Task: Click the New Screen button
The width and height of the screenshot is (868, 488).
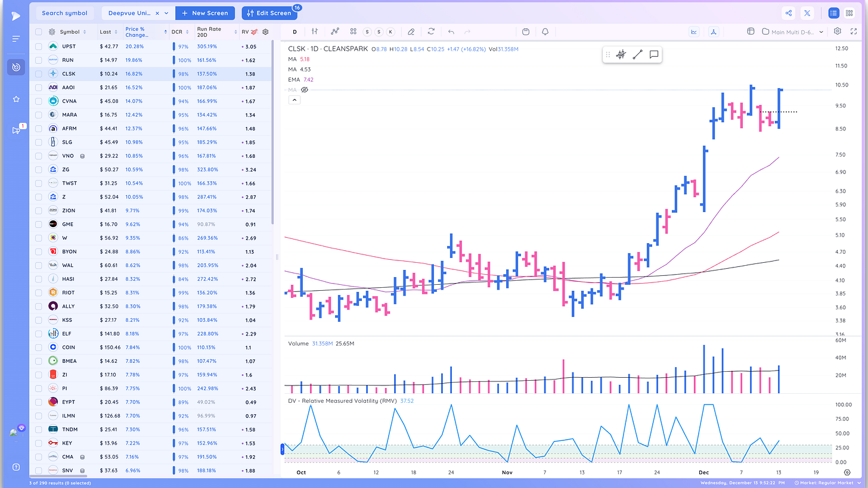Action: [206, 13]
